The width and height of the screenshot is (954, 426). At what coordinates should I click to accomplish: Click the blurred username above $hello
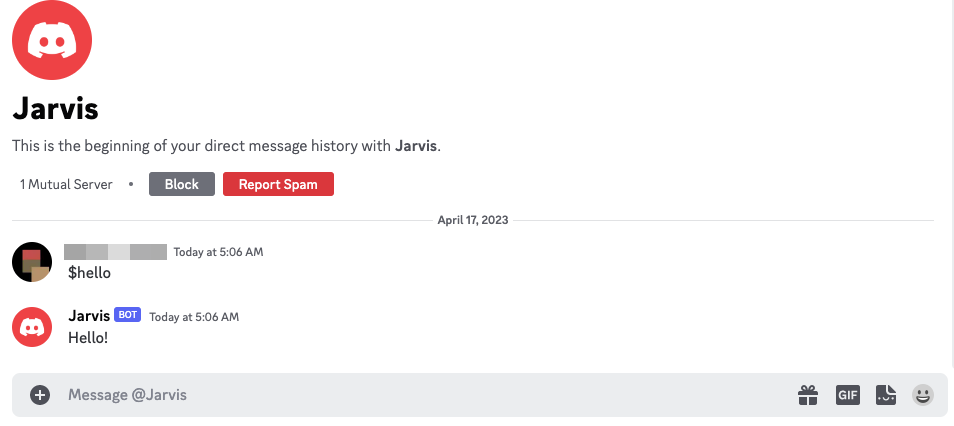115,252
